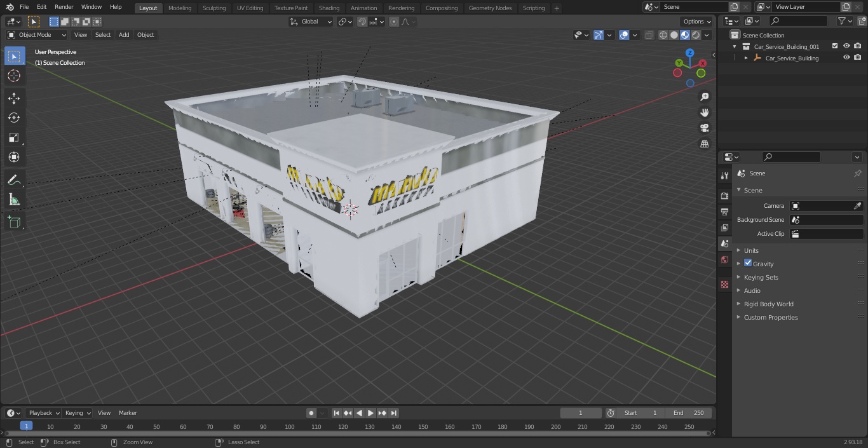Open the Tool properties tab
The width and height of the screenshot is (868, 448).
(x=724, y=175)
